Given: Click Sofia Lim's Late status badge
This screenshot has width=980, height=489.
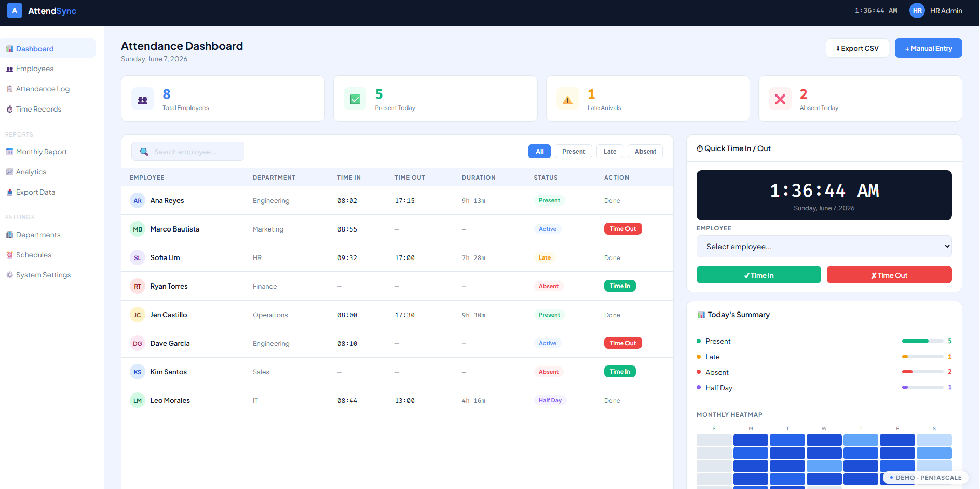Looking at the screenshot, I should click(x=545, y=257).
